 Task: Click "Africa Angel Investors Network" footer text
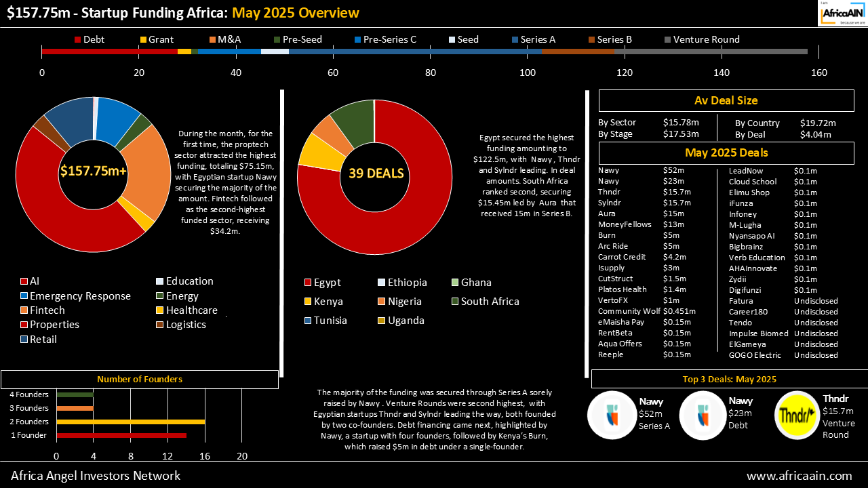tap(96, 476)
